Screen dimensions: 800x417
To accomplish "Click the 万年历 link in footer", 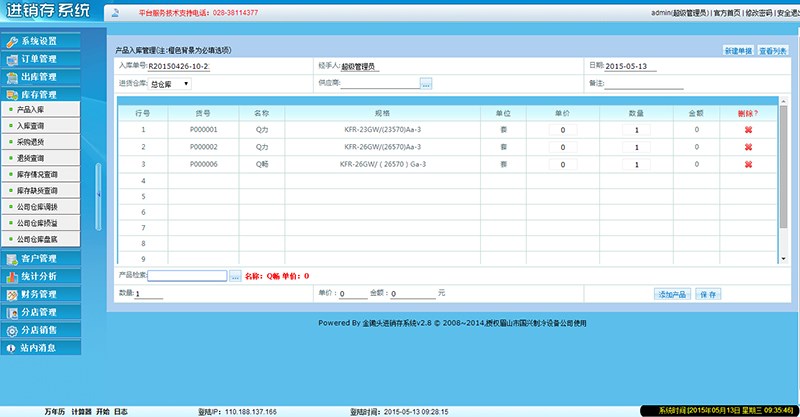I will [55, 411].
